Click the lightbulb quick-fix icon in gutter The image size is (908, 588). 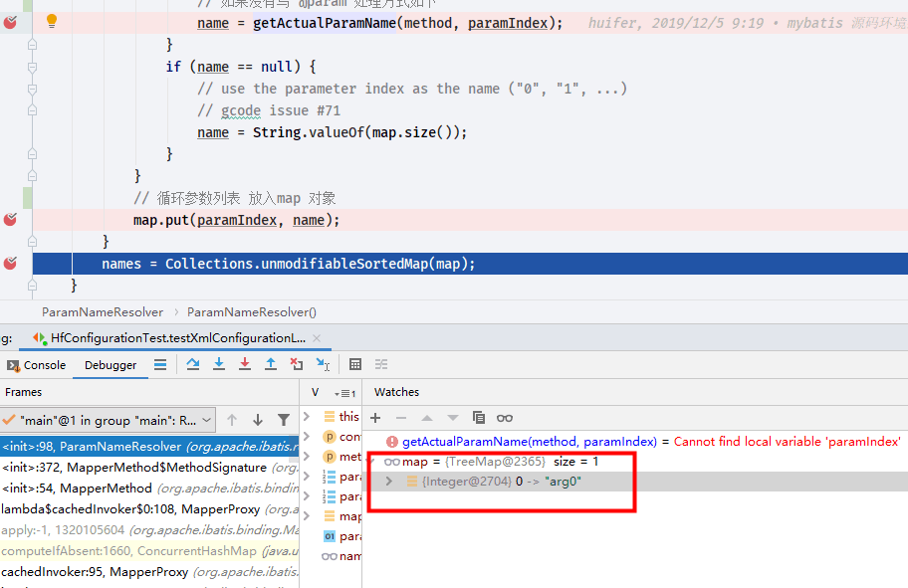coord(52,22)
